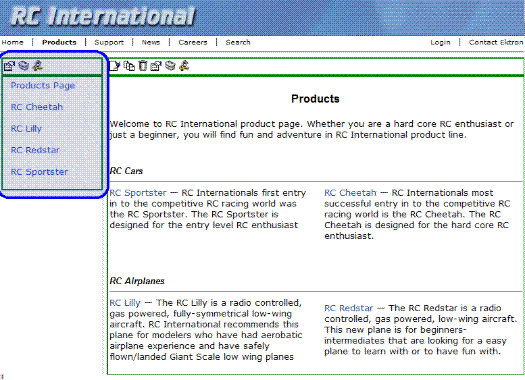Select RC Lilly in the sidebar
Screen dimensions: 525x380
coord(26,129)
